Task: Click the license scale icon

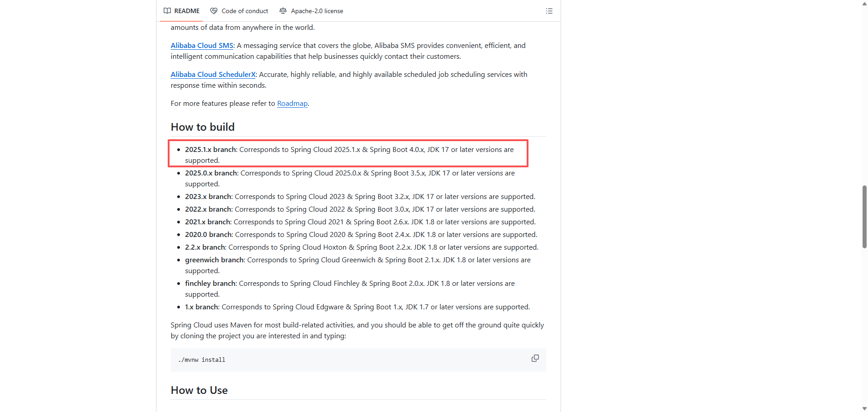Action: [283, 11]
